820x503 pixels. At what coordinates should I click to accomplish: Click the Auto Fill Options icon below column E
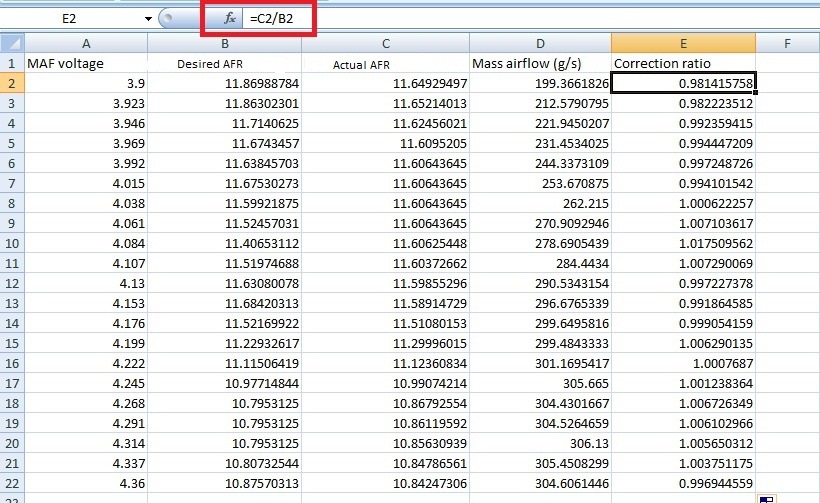pyautogui.click(x=766, y=499)
